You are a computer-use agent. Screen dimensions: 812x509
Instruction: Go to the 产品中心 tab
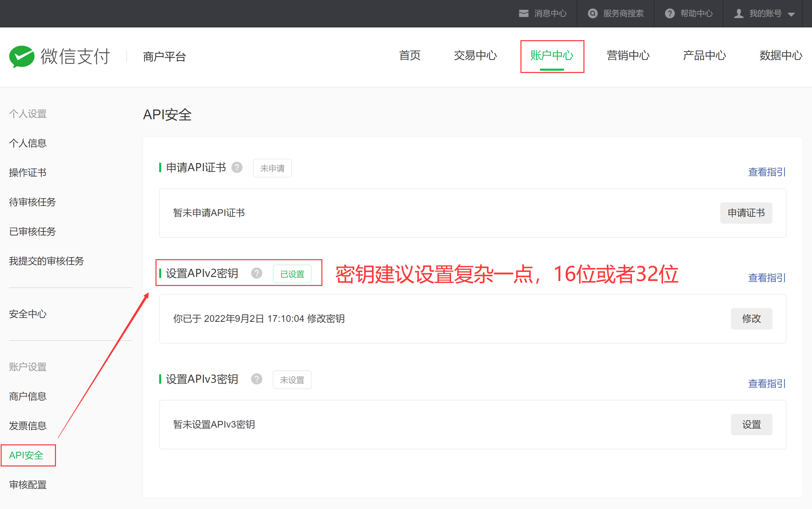click(x=704, y=56)
